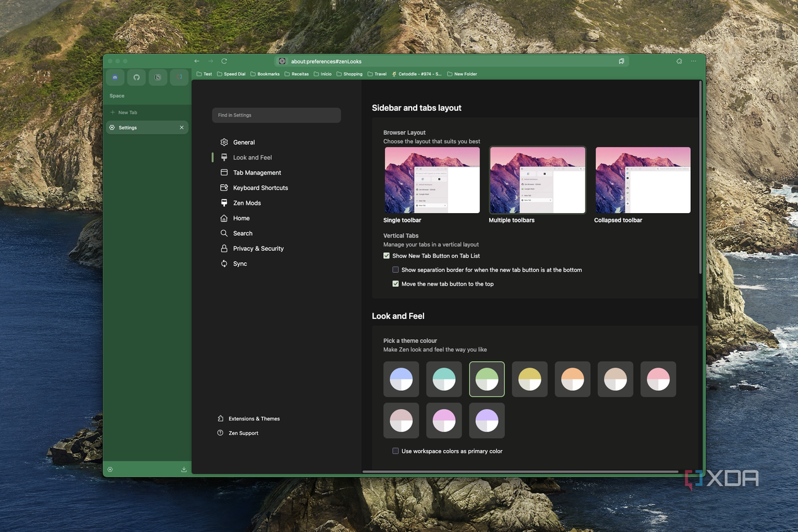This screenshot has height=532, width=798.
Task: Go back with the back arrow
Action: (x=197, y=61)
